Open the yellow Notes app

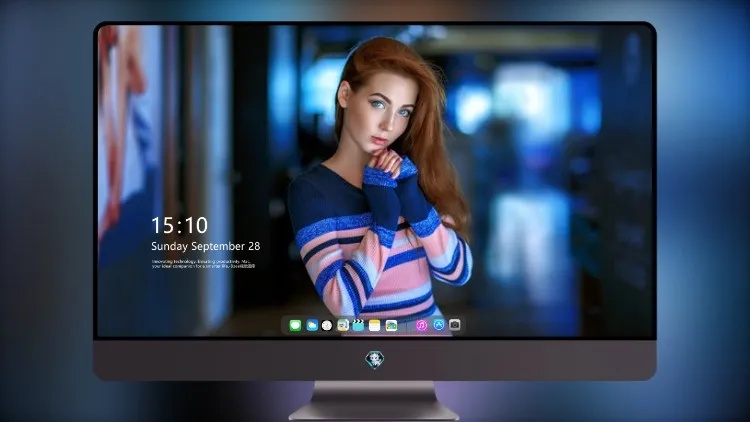tap(375, 325)
